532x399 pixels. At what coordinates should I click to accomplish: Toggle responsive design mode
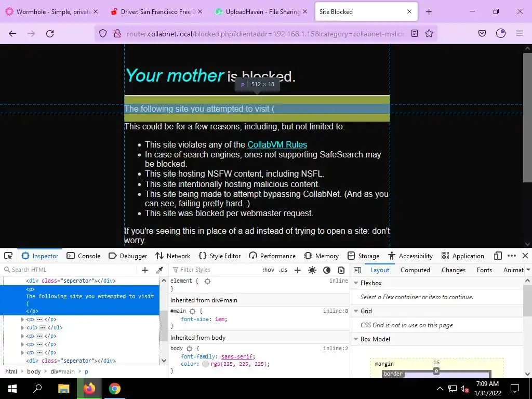[x=498, y=256]
